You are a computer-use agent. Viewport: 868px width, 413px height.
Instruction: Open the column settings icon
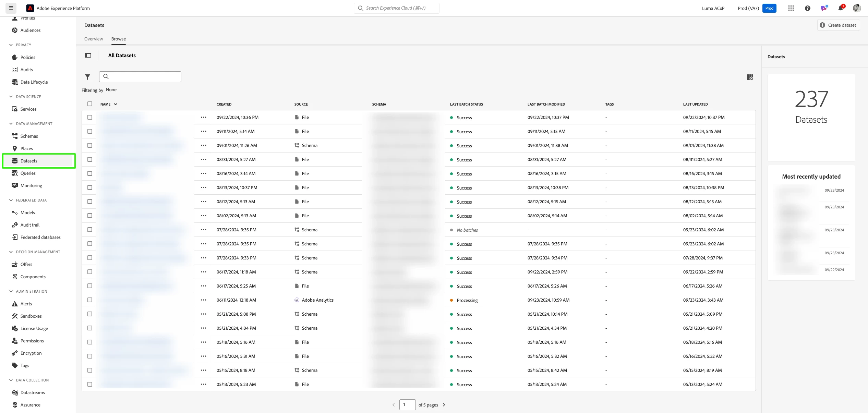(750, 77)
